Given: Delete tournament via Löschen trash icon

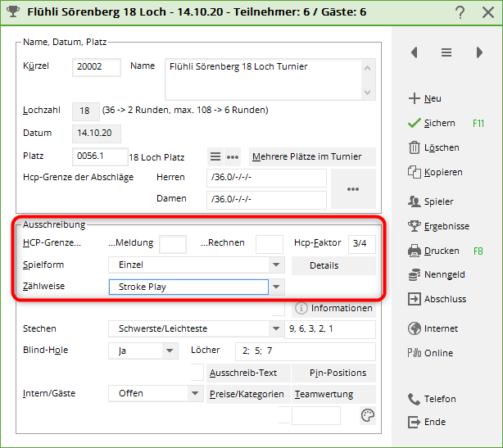Looking at the screenshot, I should point(414,147).
